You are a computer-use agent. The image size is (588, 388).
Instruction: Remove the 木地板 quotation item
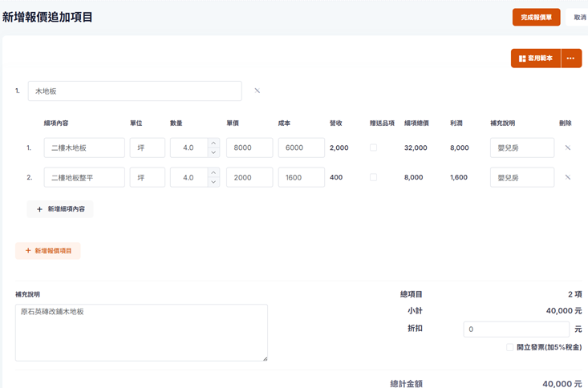[257, 91]
